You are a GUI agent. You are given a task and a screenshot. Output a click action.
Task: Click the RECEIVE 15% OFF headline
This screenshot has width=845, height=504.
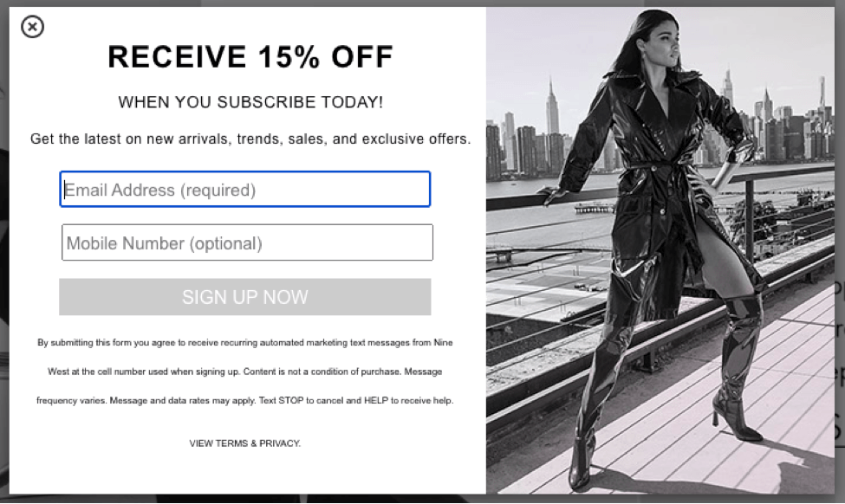coord(250,57)
